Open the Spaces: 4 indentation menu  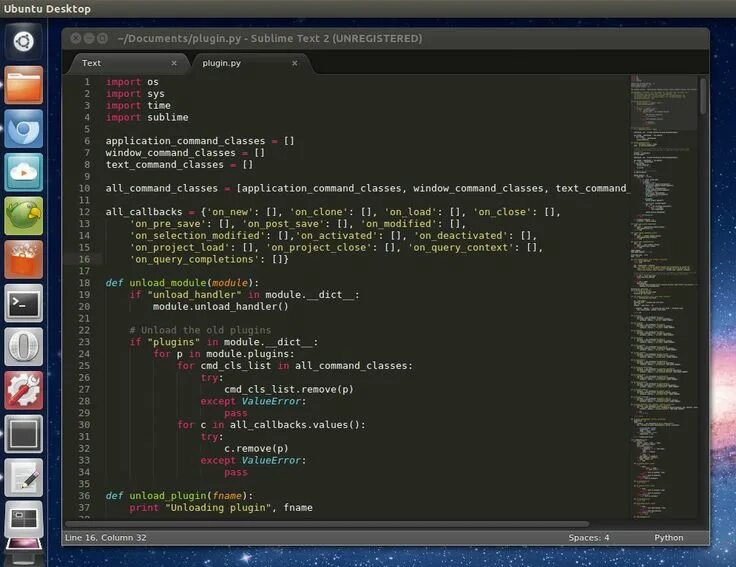tap(589, 537)
